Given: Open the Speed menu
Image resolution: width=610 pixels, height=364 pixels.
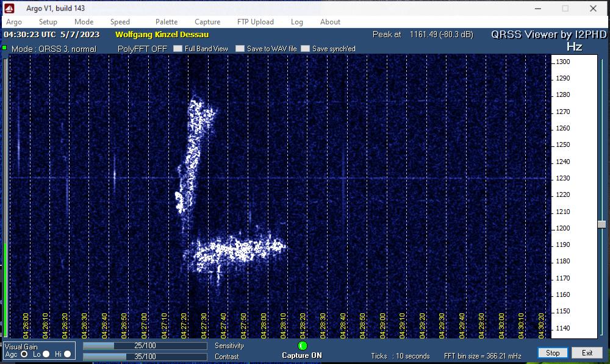Looking at the screenshot, I should pyautogui.click(x=120, y=22).
